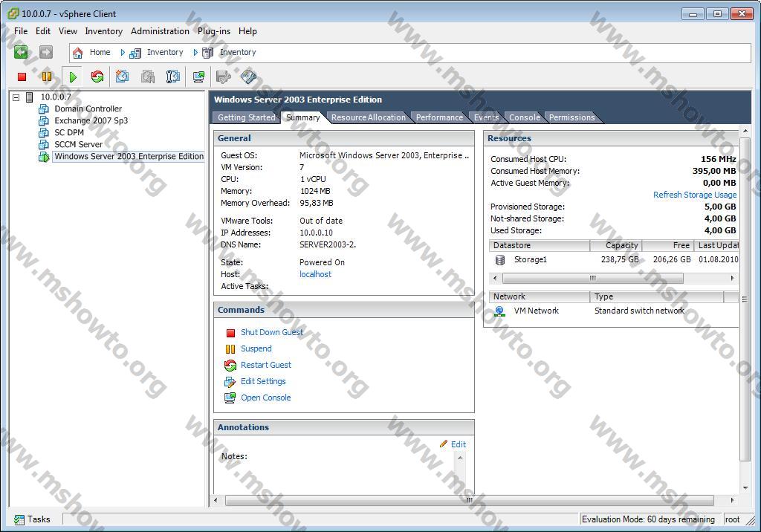Click the green Back navigation arrow

coord(21,52)
